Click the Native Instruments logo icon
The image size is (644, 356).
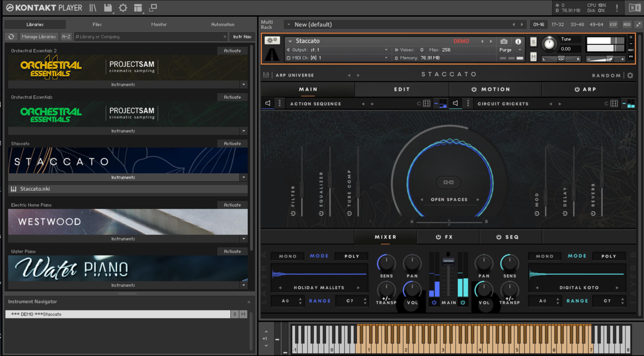[634, 8]
